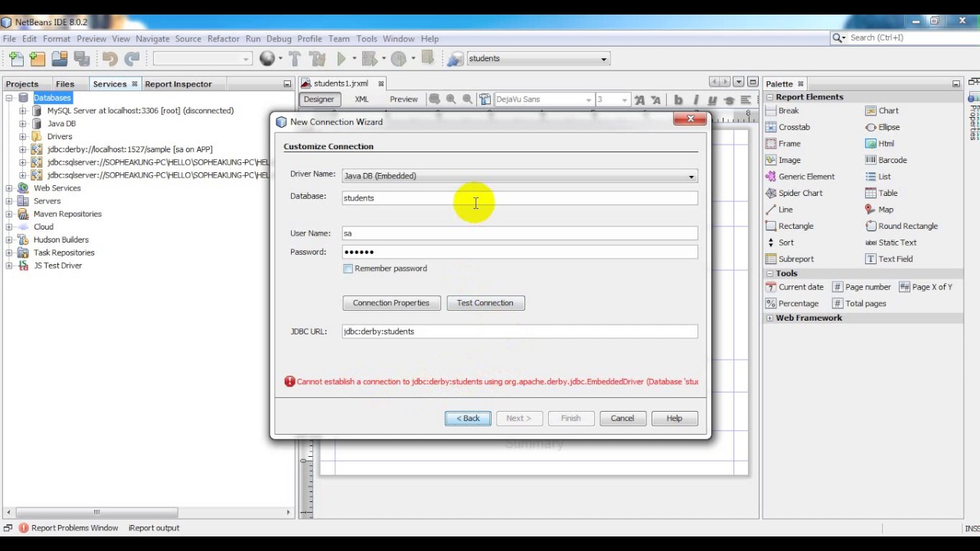Screen dimensions: 980x551
Task: Click the Password input field
Action: (520, 252)
